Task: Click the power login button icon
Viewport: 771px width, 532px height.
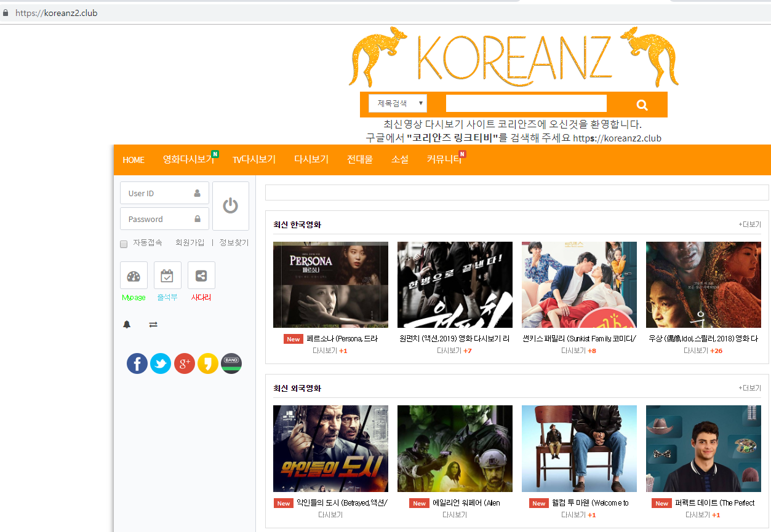Action: click(231, 205)
